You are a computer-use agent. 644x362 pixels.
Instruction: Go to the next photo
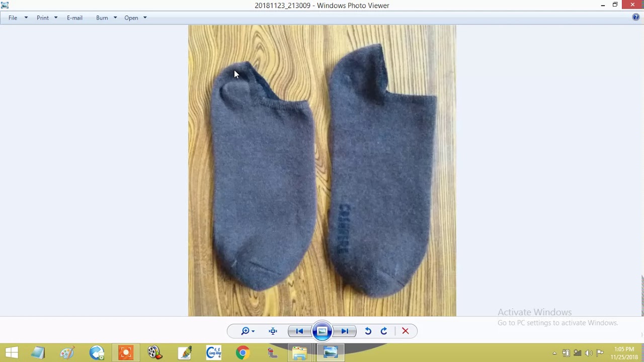click(345, 331)
